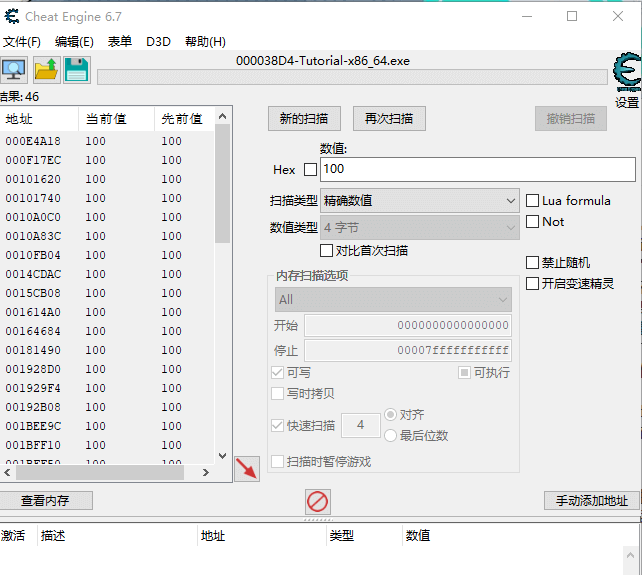The height and width of the screenshot is (575, 642).
Task: Open the D3D menu
Action: pyautogui.click(x=158, y=42)
